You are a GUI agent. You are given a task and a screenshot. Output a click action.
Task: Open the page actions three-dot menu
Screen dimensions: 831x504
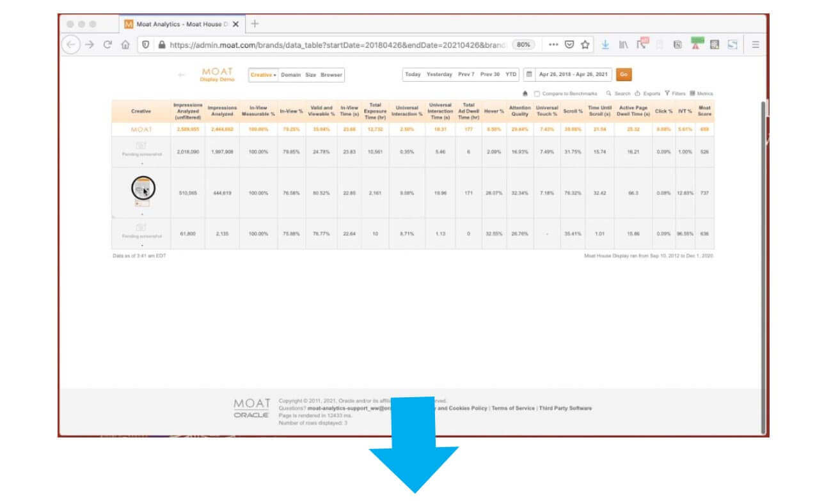553,45
